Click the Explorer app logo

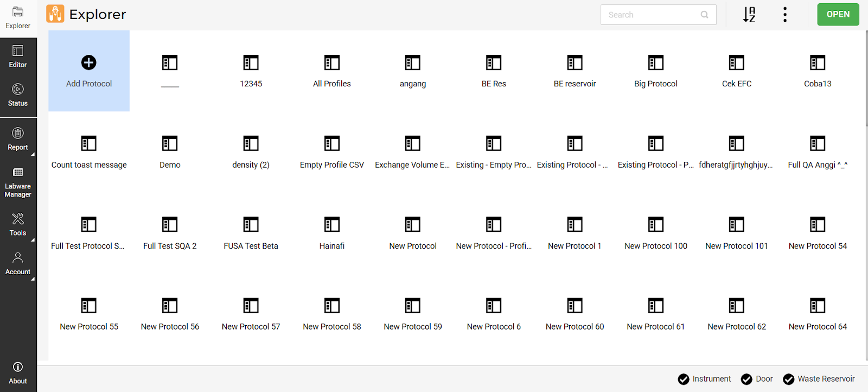pos(55,14)
